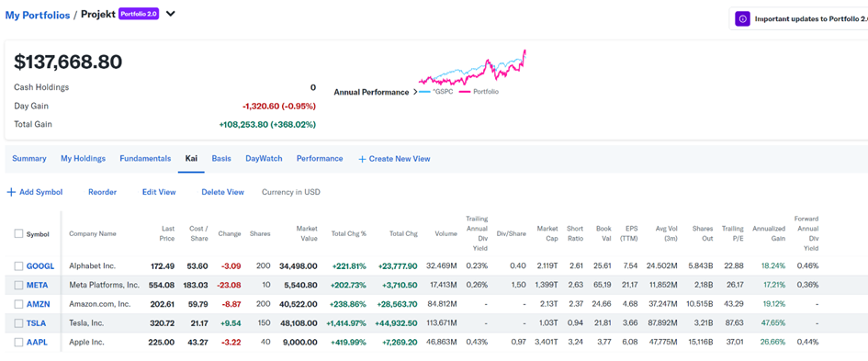Toggle the select-all checkbox in Symbol header
Image resolution: width=868 pixels, height=361 pixels.
click(x=18, y=233)
